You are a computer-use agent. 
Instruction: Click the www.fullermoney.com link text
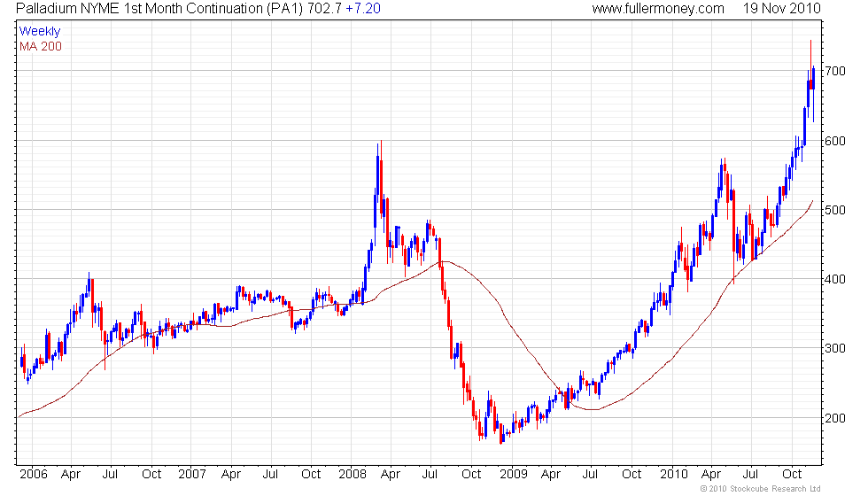tap(658, 8)
